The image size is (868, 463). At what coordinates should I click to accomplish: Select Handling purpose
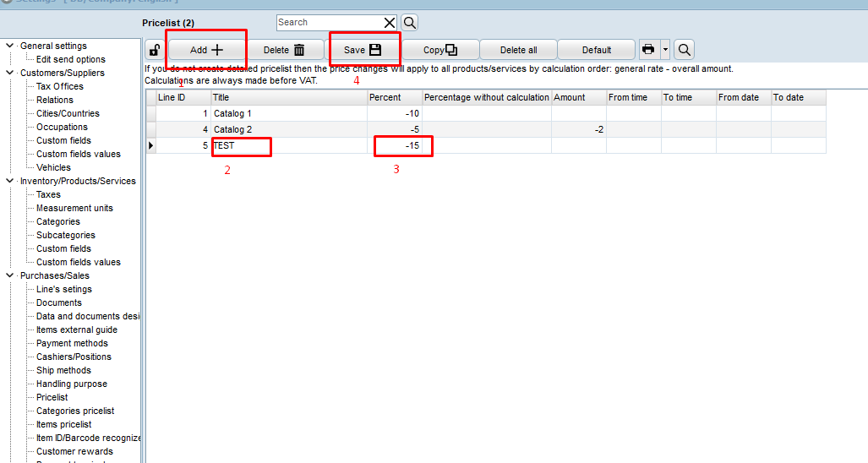[x=71, y=384]
